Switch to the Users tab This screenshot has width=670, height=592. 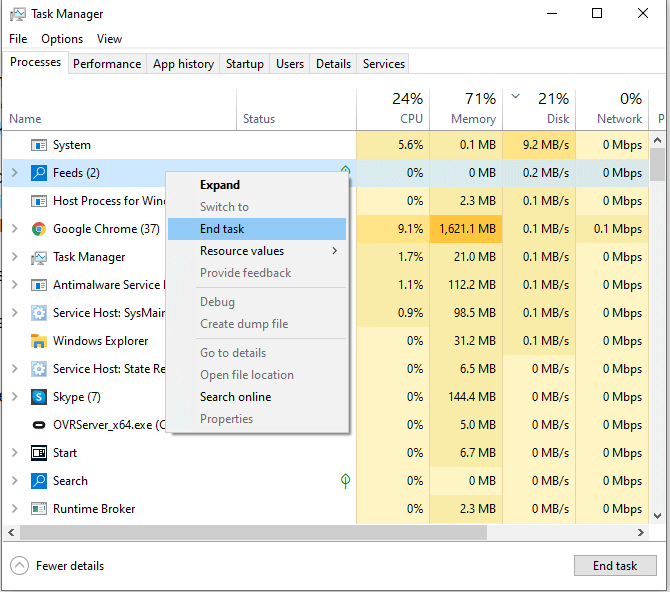click(290, 64)
